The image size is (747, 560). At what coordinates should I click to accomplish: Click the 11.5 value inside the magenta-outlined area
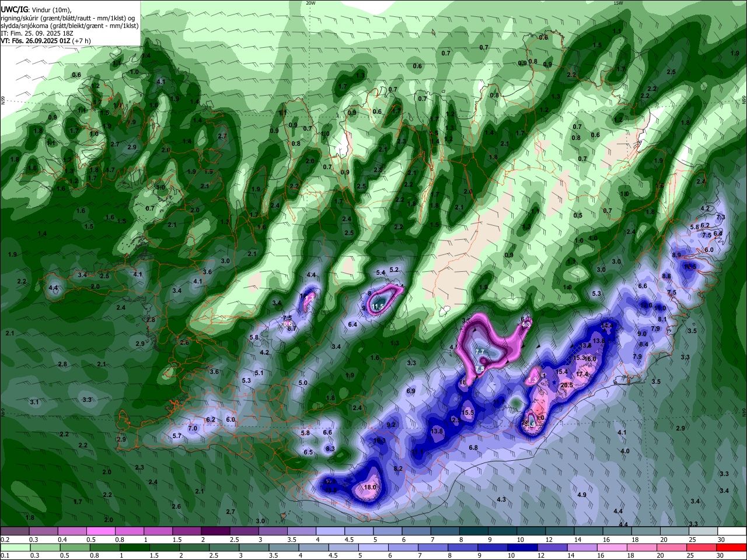point(378,306)
